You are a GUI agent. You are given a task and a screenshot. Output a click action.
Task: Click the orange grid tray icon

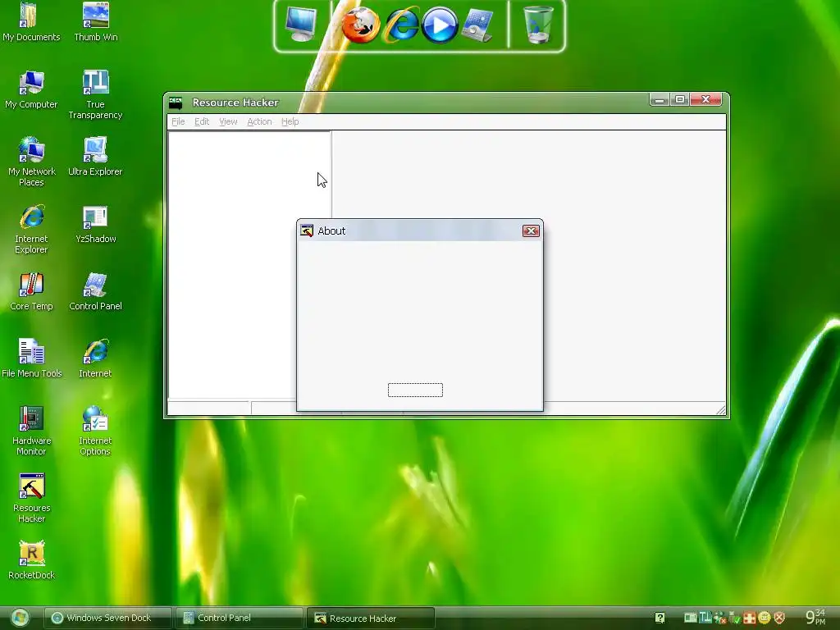750,618
